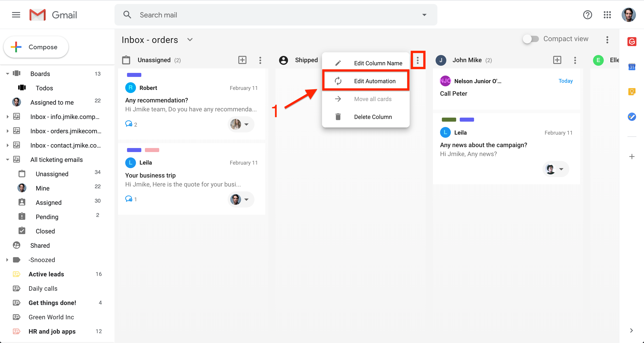Viewport: 644px width, 343px height.
Task: Click the search magnifier icon
Action: tap(127, 15)
